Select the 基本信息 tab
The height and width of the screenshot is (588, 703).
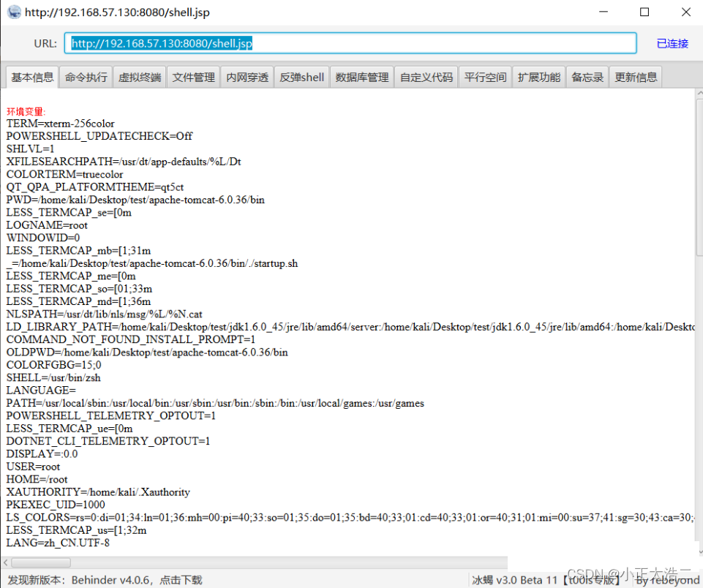(31, 76)
